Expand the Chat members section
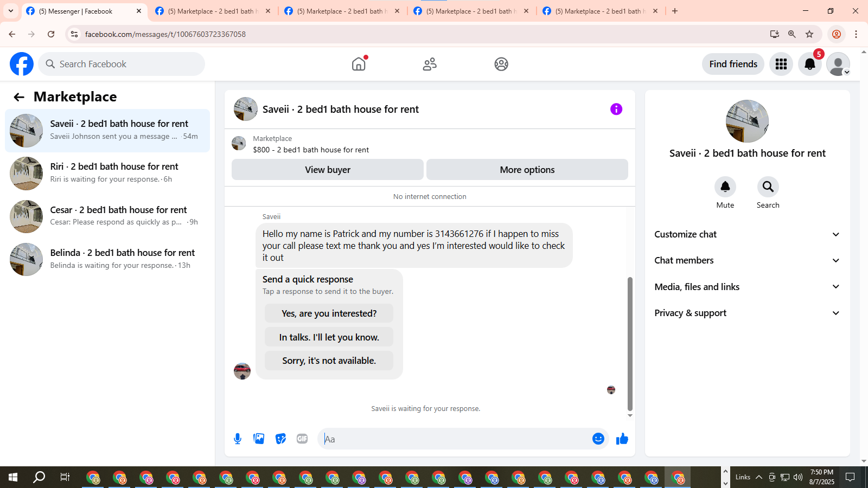This screenshot has width=868, height=488. 747,260
